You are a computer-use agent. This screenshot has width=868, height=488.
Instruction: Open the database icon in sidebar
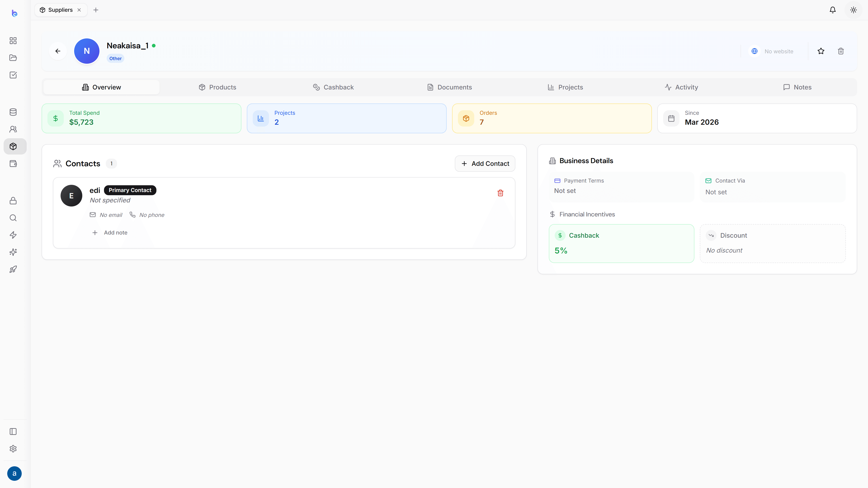click(x=13, y=112)
